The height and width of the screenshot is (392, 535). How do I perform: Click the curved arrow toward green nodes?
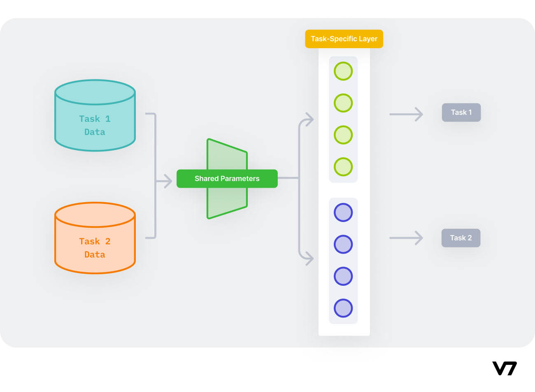tap(307, 120)
